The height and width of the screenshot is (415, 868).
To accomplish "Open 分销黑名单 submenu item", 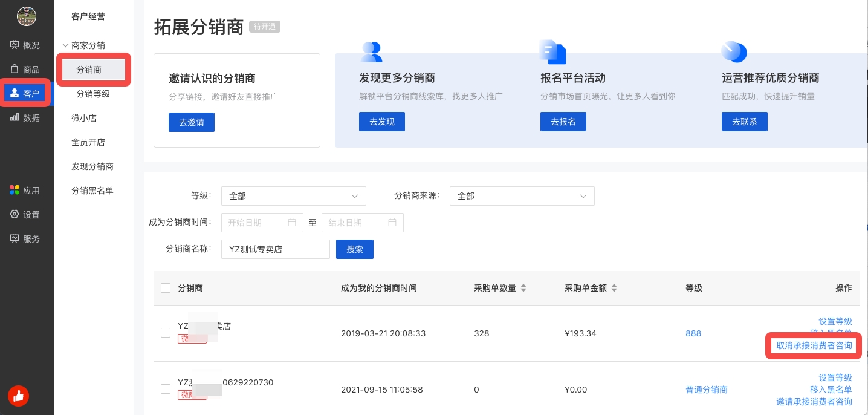I will (92, 191).
